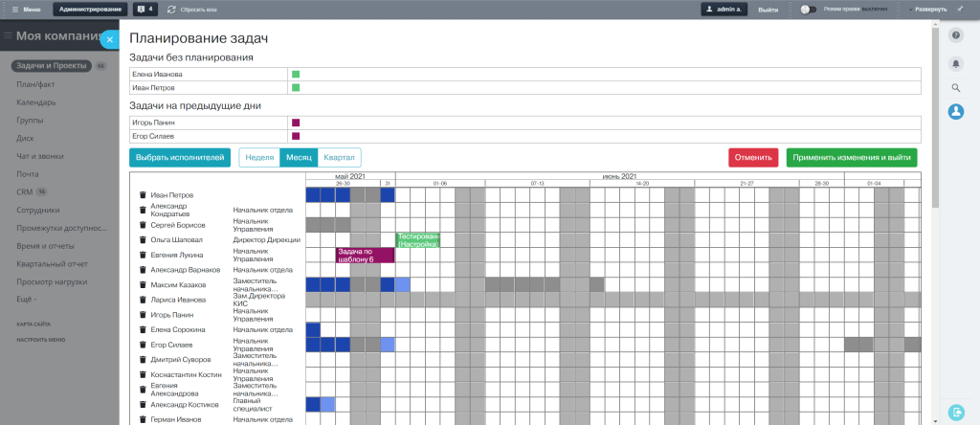This screenshot has width=980, height=425.
Task: Click the search magnifier icon
Action: 956,87
